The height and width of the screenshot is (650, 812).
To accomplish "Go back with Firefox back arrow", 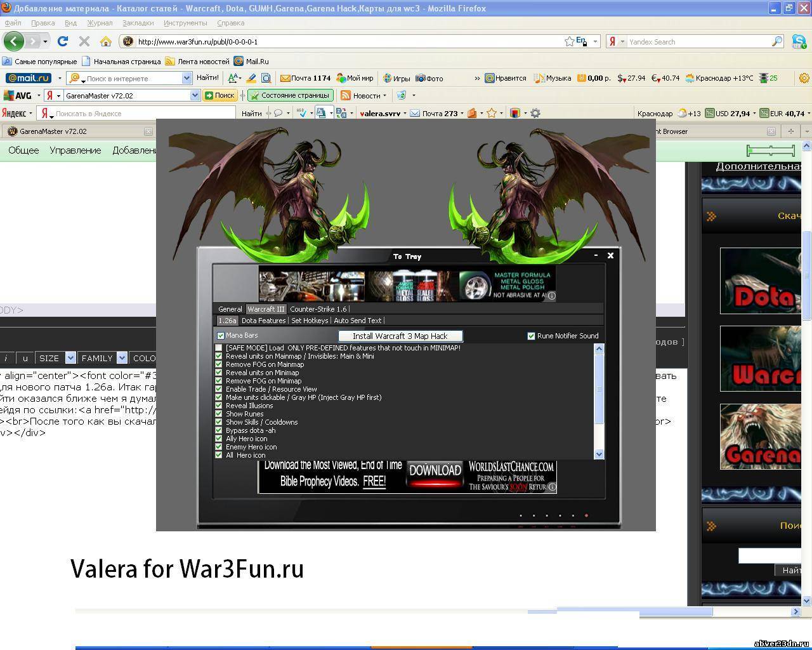I will 13,41.
